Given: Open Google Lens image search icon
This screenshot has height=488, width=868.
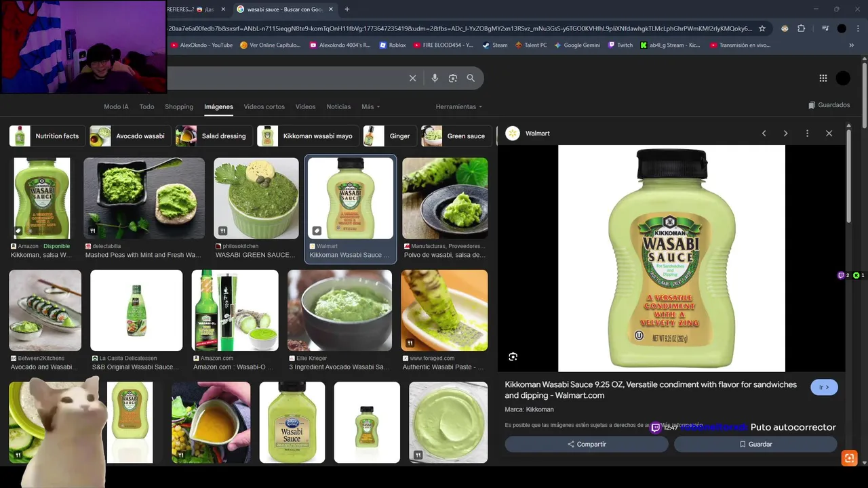Looking at the screenshot, I should (453, 78).
